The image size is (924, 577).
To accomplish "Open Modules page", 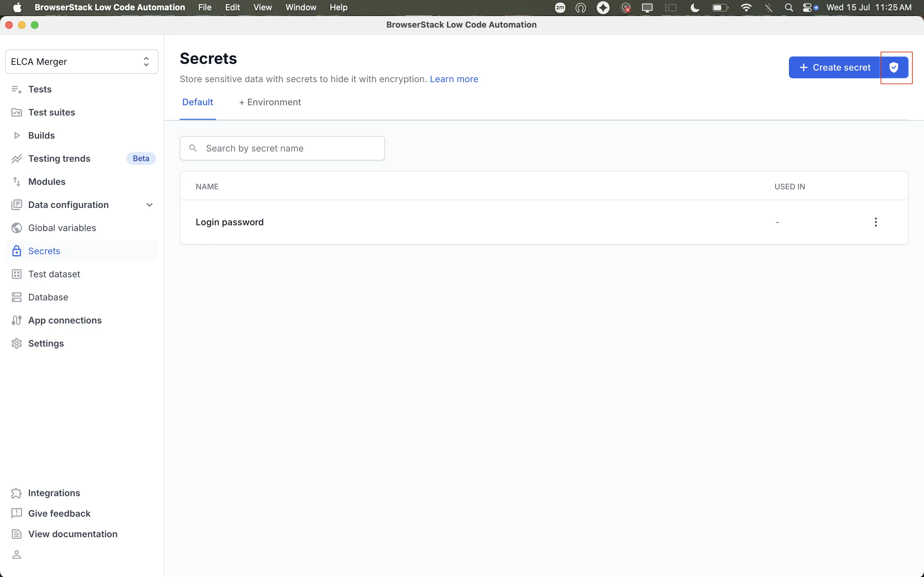I will [x=47, y=182].
